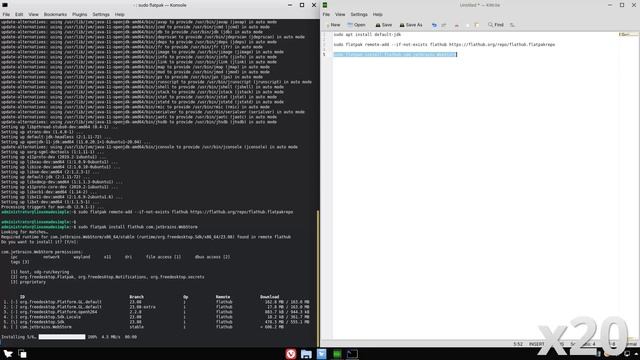Click the blue app icon in the taskbar

pyautogui.click(x=322, y=354)
